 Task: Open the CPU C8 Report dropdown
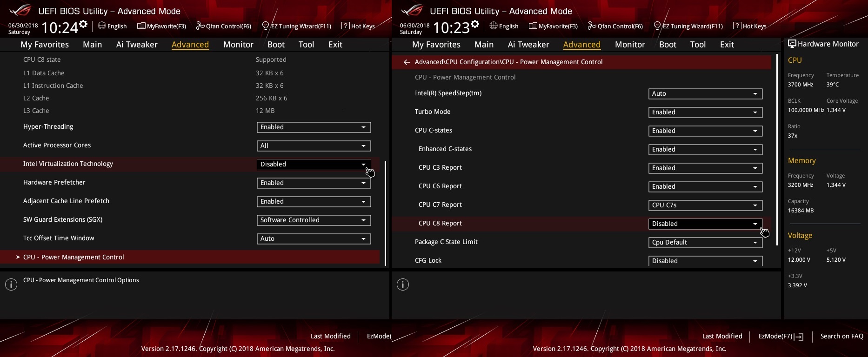pyautogui.click(x=705, y=224)
